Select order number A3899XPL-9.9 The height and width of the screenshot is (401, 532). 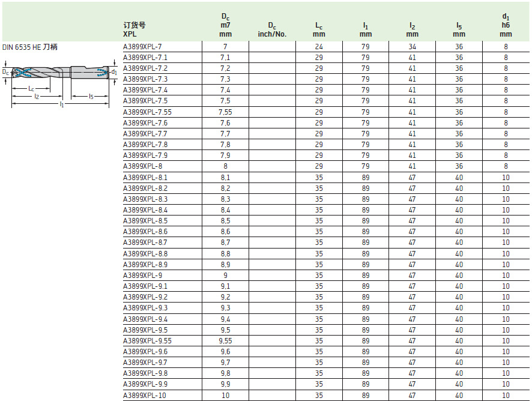click(145, 384)
